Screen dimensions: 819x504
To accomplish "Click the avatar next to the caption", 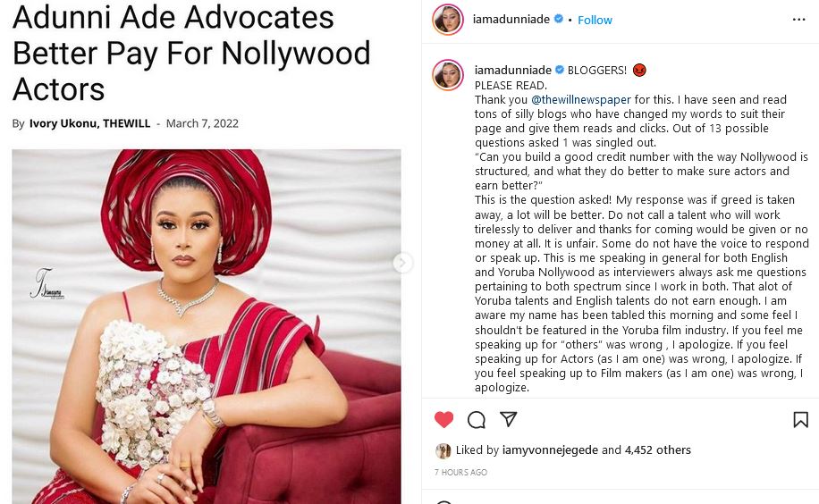I will point(448,75).
